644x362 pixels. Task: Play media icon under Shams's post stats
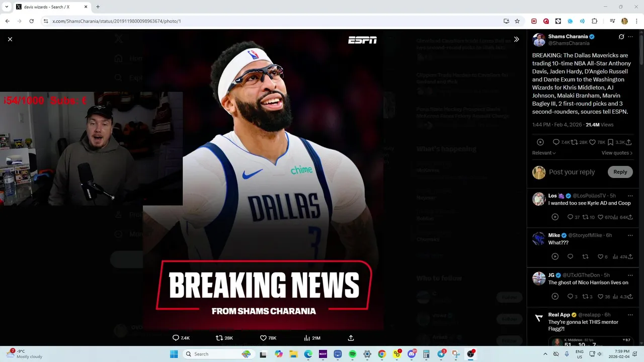pyautogui.click(x=540, y=142)
